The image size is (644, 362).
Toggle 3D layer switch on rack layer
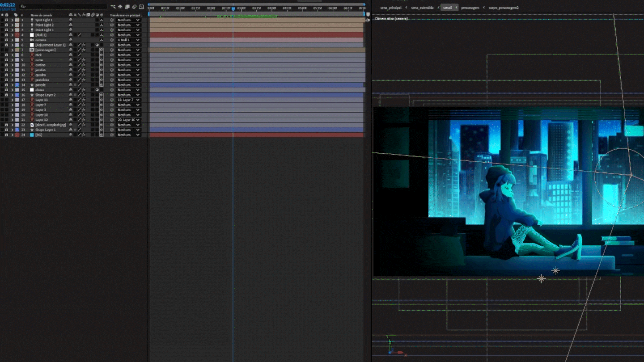pyautogui.click(x=102, y=55)
